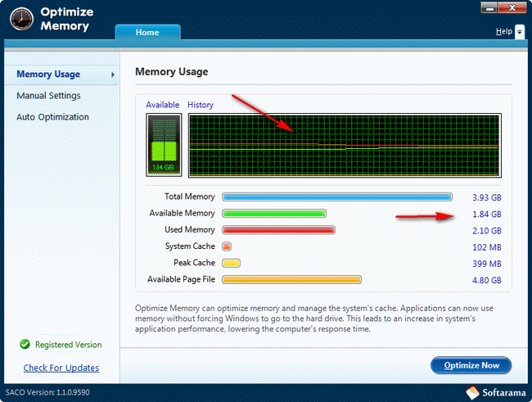Click the Registered Version text

click(69, 345)
